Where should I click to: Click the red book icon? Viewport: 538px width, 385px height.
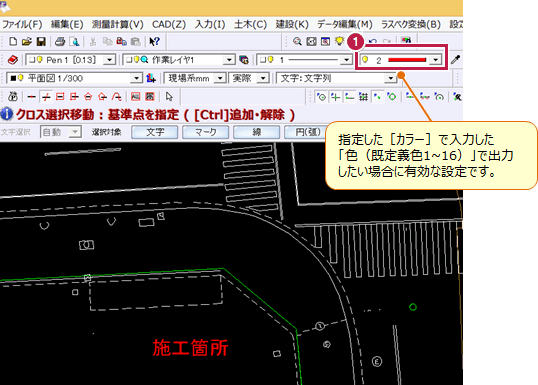coord(13,60)
